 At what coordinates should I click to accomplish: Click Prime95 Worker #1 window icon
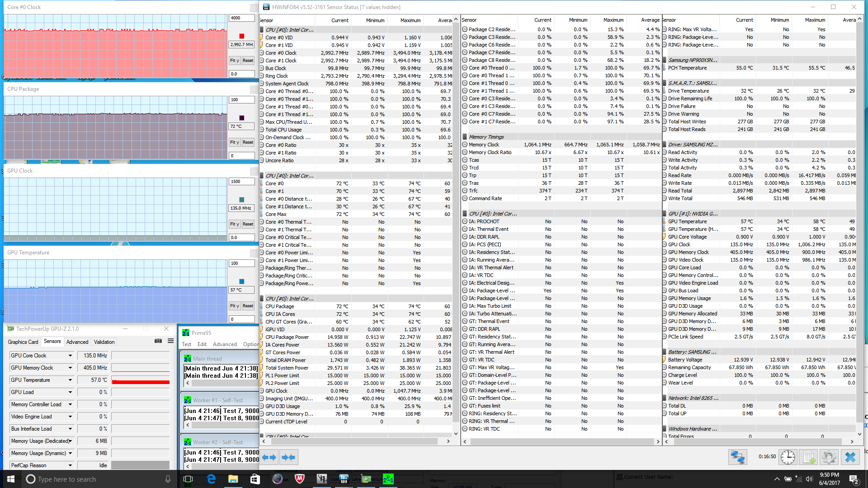(x=188, y=400)
